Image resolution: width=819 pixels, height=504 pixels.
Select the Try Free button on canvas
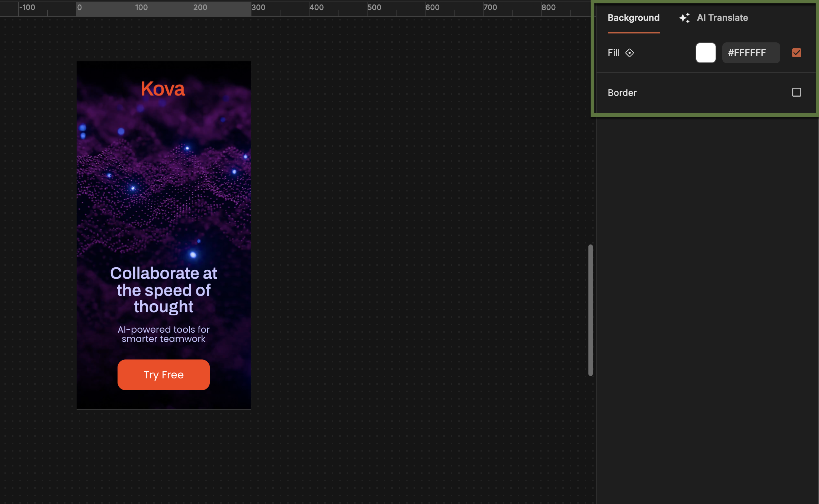(x=164, y=375)
